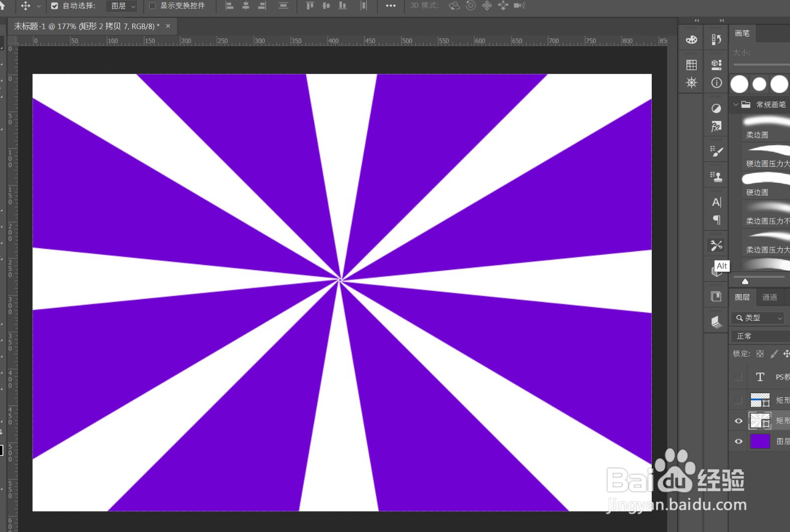Enable the 显示变换控件 checkbox
Viewport: 790px width, 532px height.
pos(153,6)
